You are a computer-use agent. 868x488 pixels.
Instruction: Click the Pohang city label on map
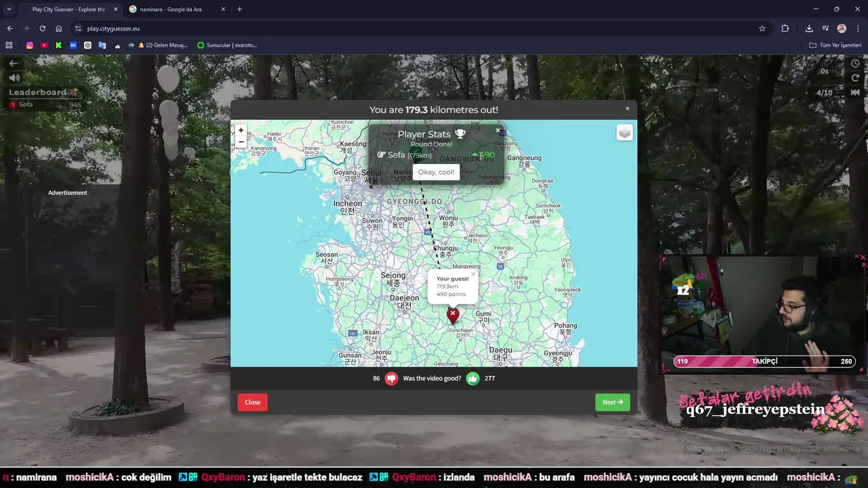coord(566,329)
